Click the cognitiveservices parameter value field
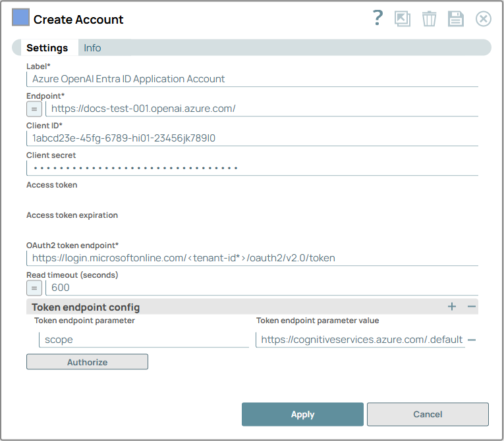 tap(360, 340)
